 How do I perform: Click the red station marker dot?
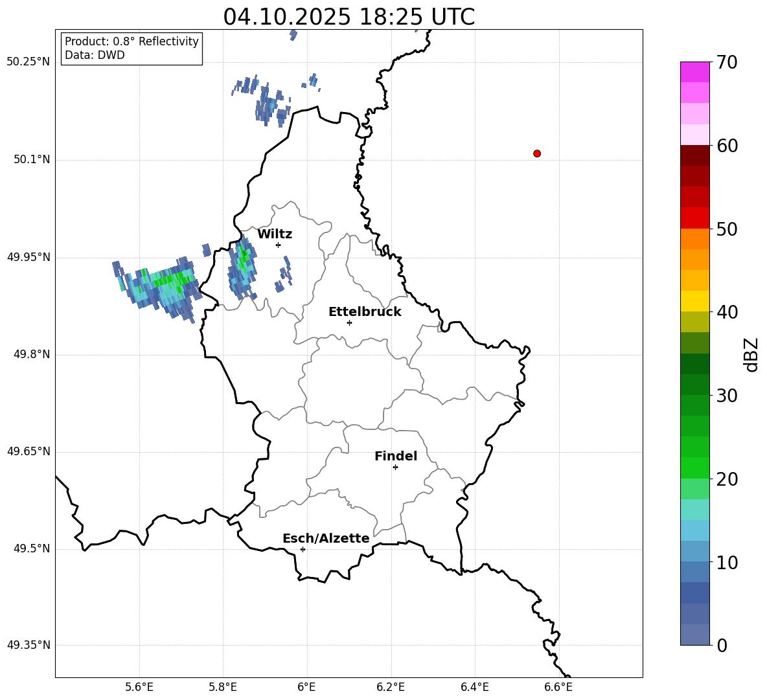tap(537, 153)
